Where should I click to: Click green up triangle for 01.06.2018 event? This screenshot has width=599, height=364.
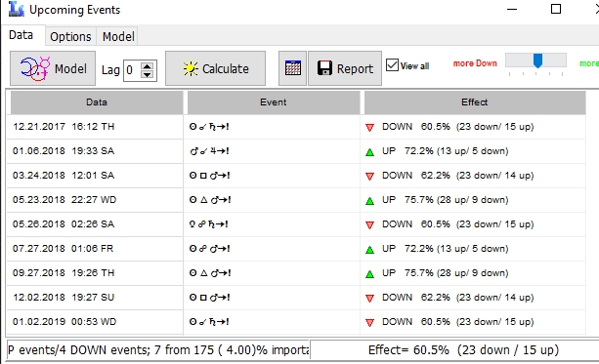(x=369, y=152)
